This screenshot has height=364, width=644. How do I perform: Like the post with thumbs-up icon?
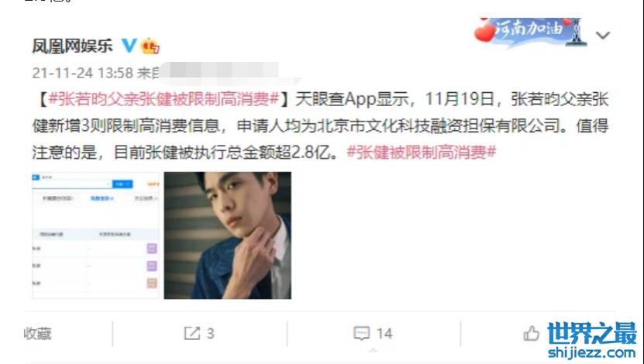pos(531,333)
